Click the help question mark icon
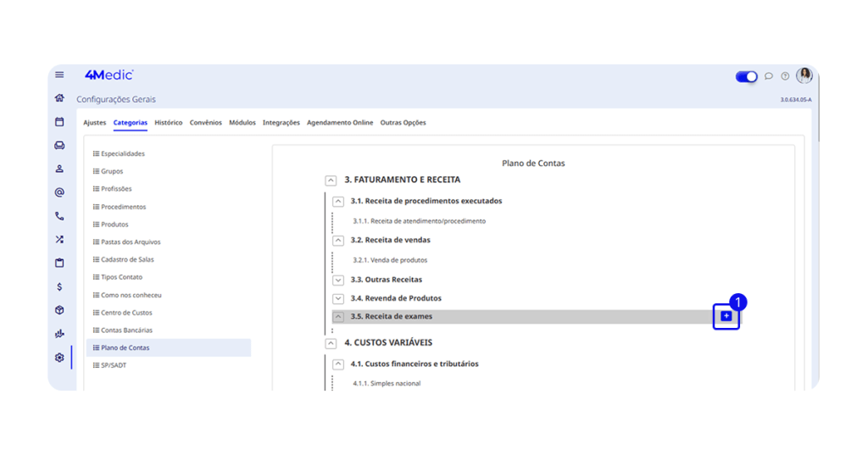The height and width of the screenshot is (455, 868). point(785,76)
